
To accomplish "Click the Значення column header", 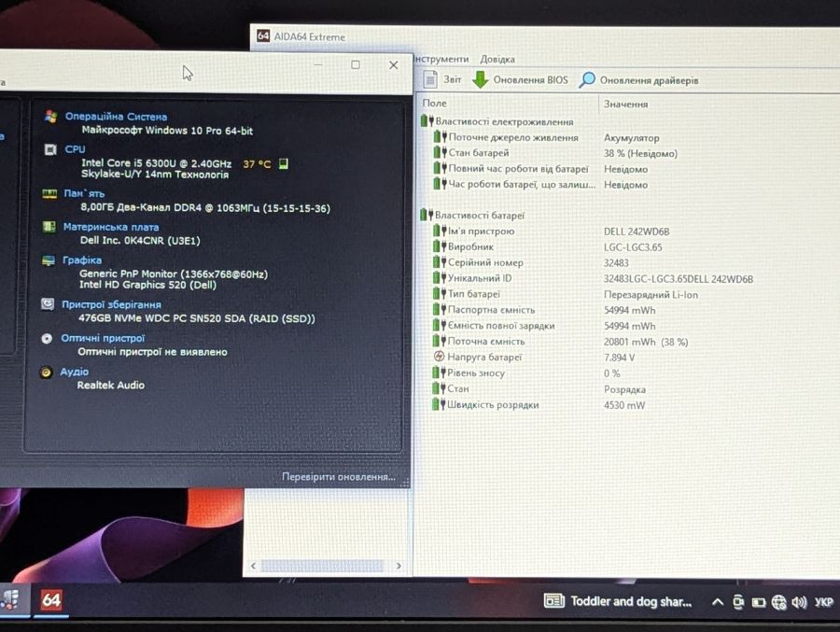I will point(625,104).
